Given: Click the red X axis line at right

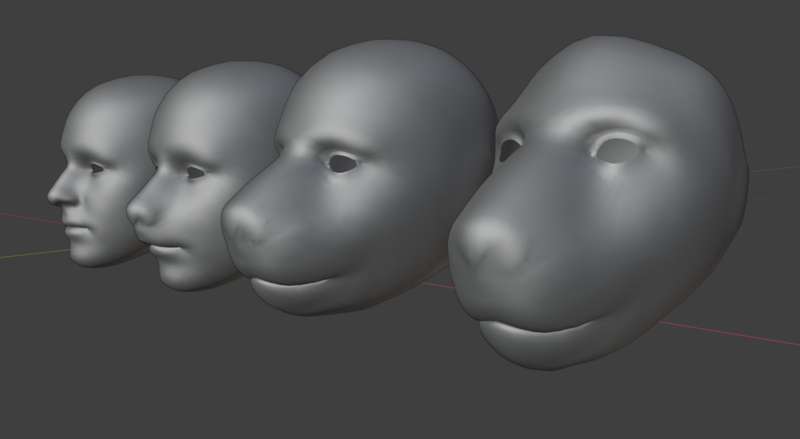Looking at the screenshot, I should point(730,333).
